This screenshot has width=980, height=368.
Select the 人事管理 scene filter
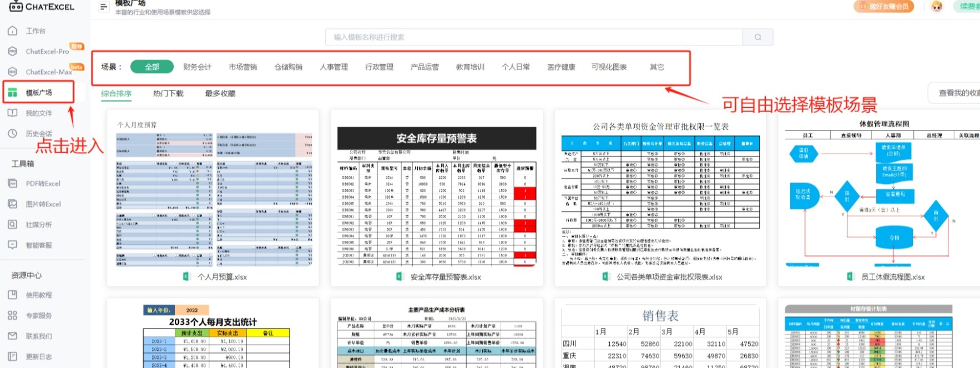click(334, 67)
